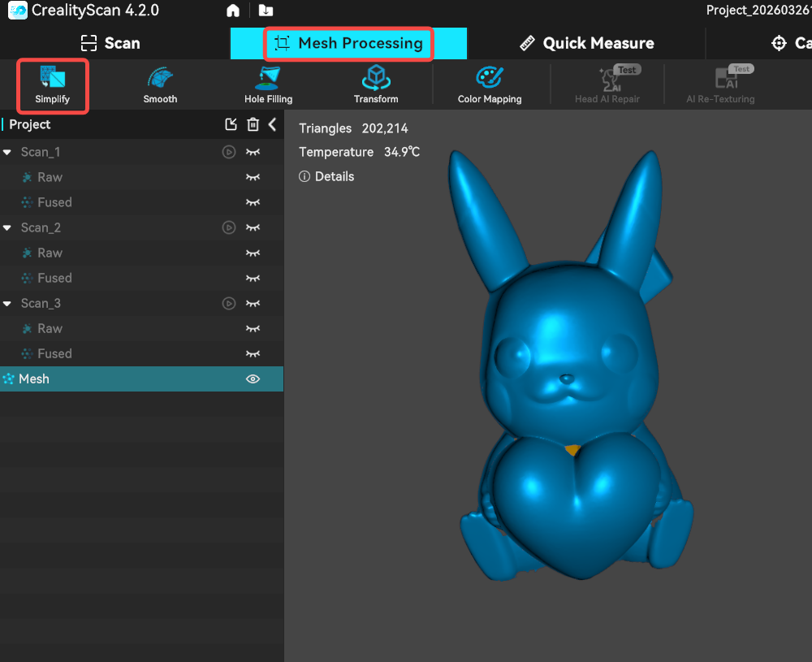Image resolution: width=812 pixels, height=662 pixels.
Task: Switch to the Quick Measure tab
Action: (x=586, y=43)
